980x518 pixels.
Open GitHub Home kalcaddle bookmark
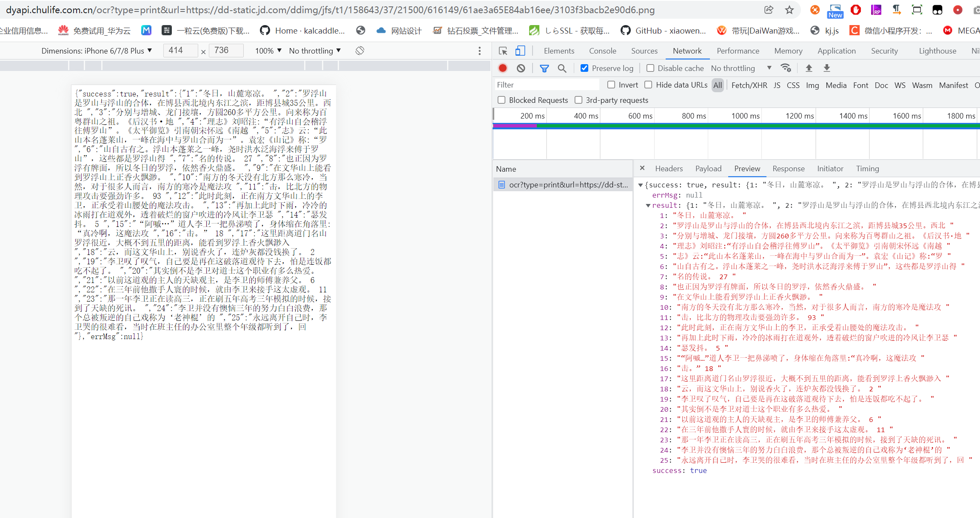303,31
